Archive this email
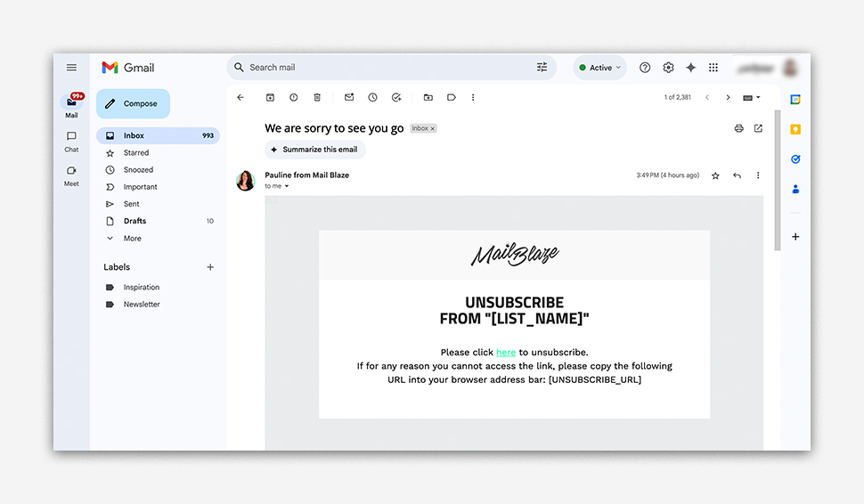The height and width of the screenshot is (504, 864). [270, 97]
